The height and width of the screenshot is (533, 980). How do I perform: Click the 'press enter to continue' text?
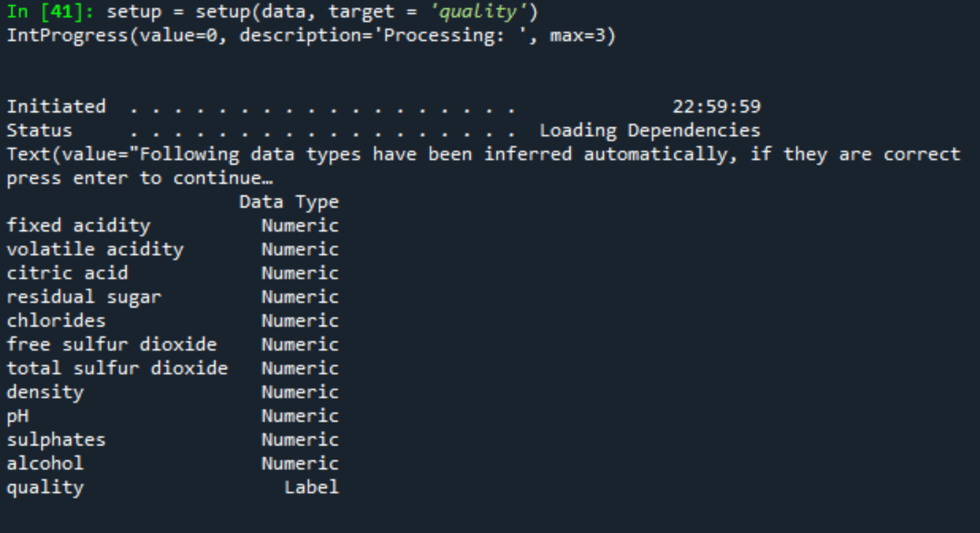coord(139,178)
